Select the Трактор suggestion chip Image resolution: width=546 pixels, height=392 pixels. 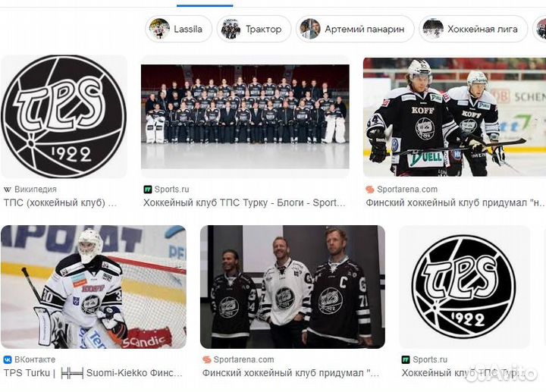click(x=254, y=29)
